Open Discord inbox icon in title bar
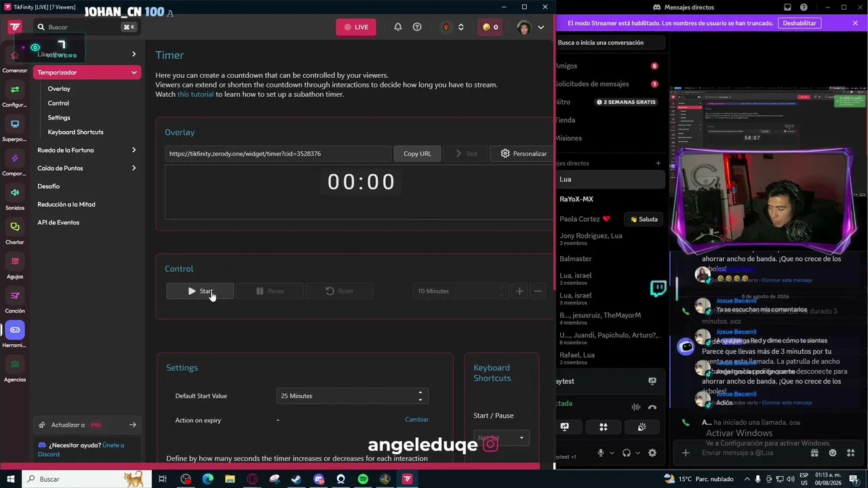The height and width of the screenshot is (488, 868). tap(787, 7)
